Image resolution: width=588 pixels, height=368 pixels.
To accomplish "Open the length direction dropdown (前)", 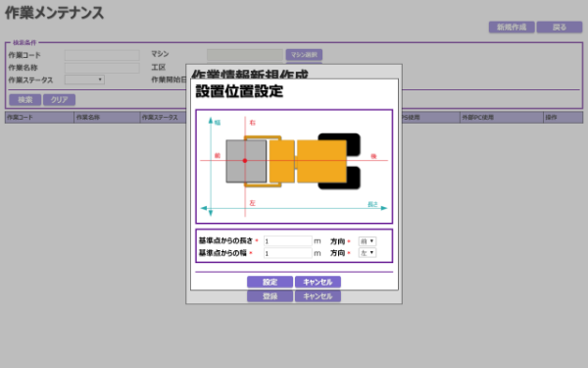I will click(367, 241).
